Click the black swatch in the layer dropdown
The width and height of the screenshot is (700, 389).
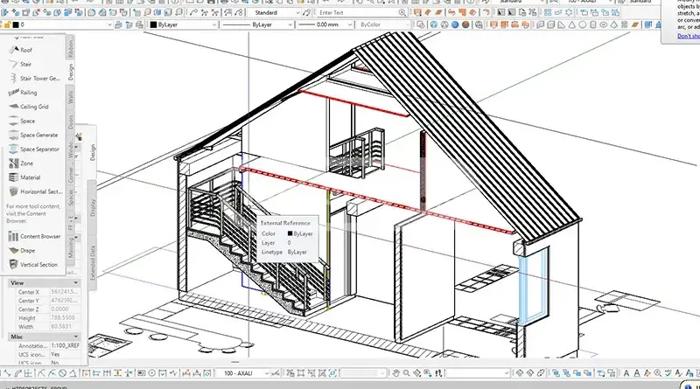(x=15, y=25)
